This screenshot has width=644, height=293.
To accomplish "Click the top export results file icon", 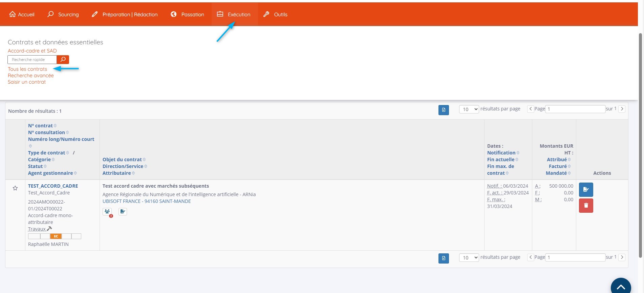I will coord(444,110).
